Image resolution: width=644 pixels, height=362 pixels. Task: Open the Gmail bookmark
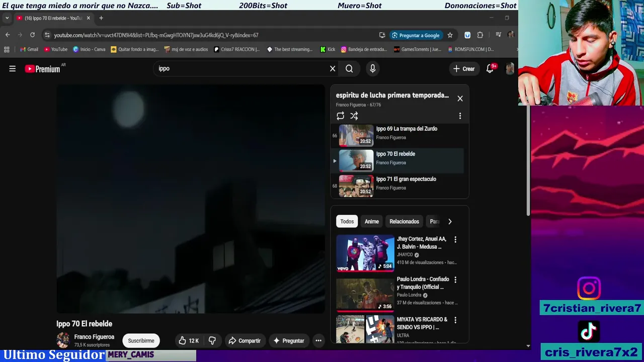tap(29, 49)
